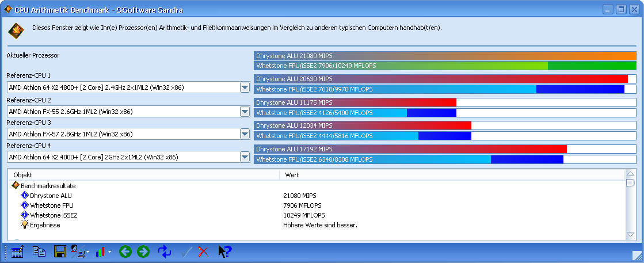Open Referenz-CPU 1 dropdown arrow
Viewport: 644px width, 263px height.
point(245,87)
